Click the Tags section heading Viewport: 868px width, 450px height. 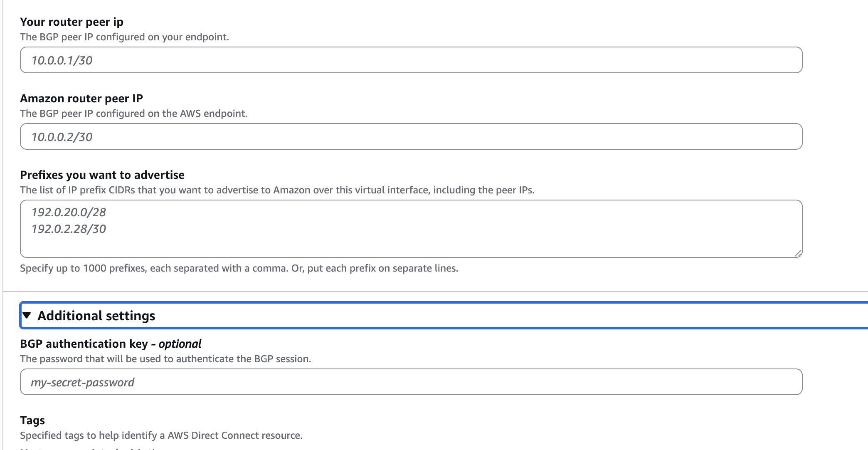tap(32, 420)
